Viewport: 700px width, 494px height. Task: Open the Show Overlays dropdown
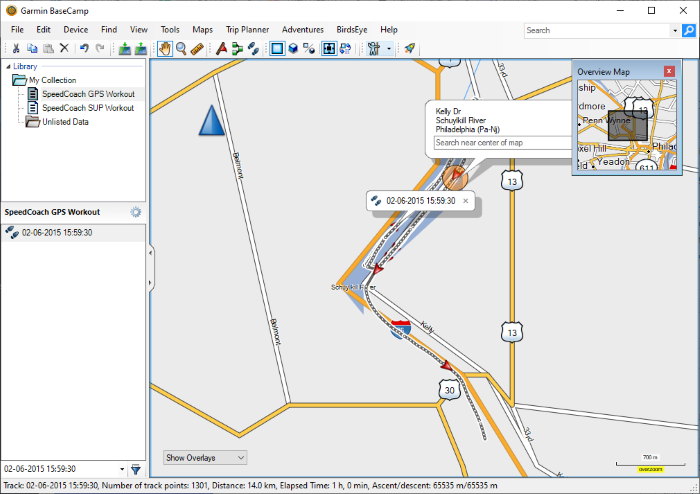tap(205, 457)
